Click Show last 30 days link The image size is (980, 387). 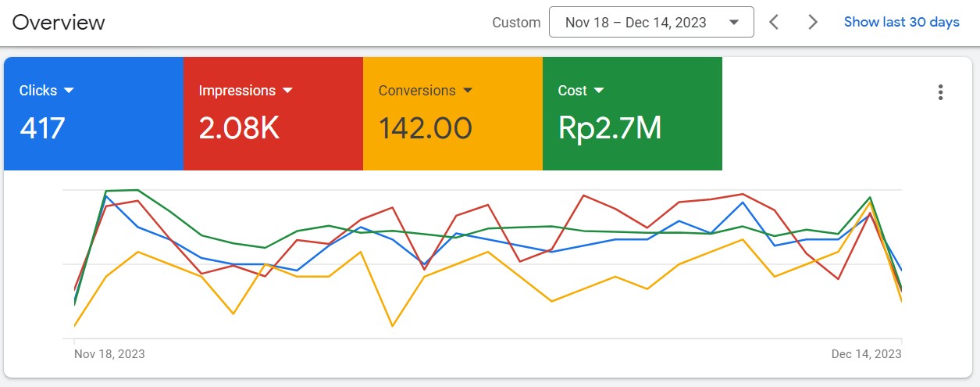click(901, 22)
